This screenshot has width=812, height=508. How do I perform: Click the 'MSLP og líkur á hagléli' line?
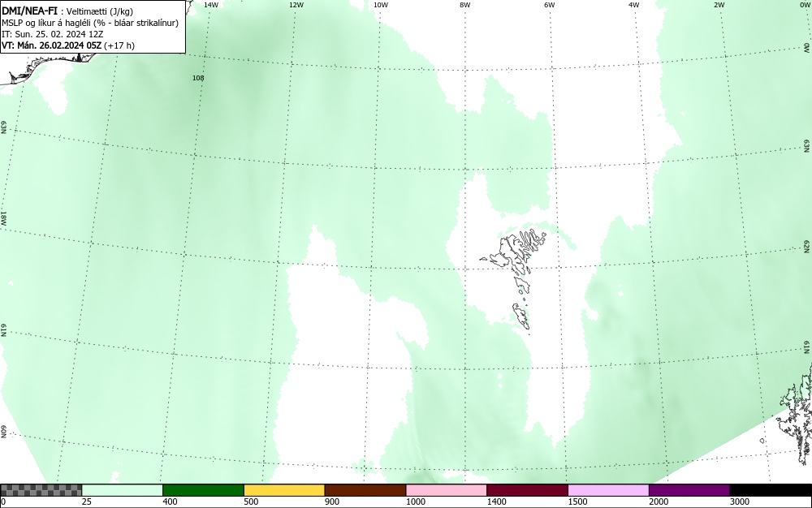(89, 23)
